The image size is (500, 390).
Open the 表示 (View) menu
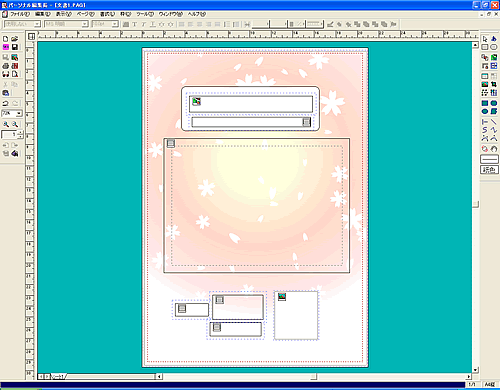point(63,14)
